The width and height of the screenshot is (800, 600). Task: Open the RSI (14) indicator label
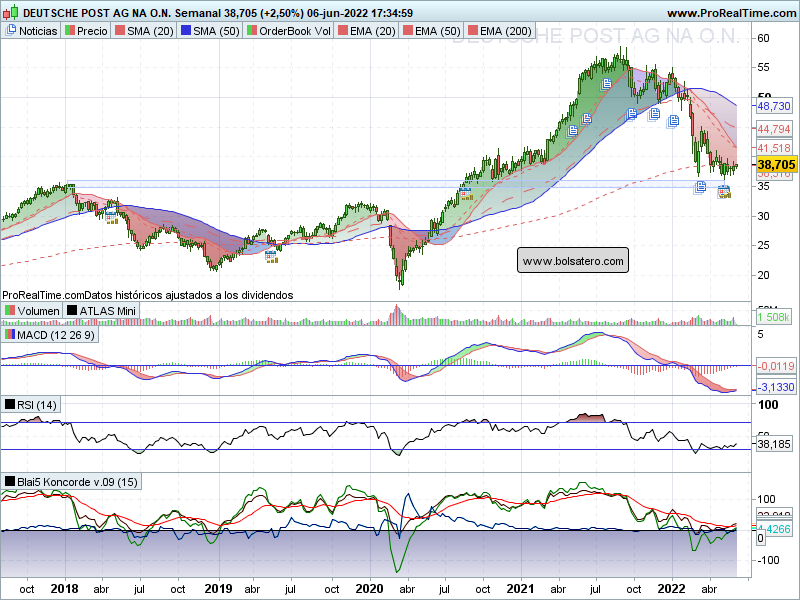point(31,405)
